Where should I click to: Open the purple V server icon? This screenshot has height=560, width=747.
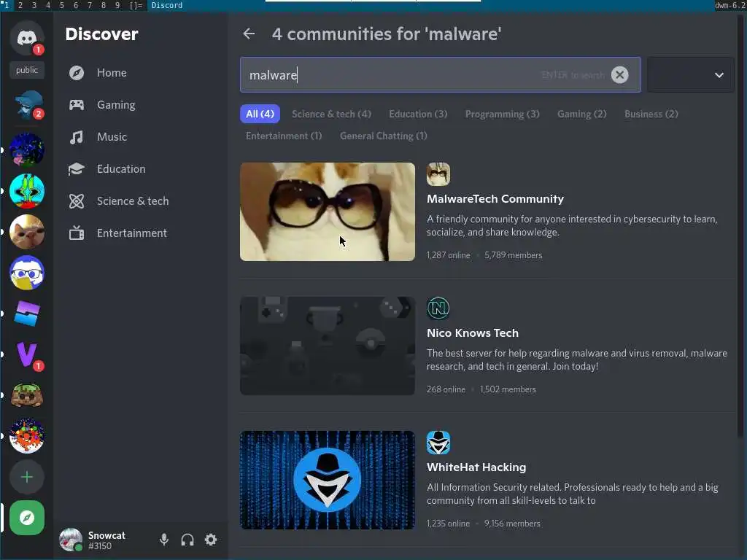pyautogui.click(x=27, y=354)
